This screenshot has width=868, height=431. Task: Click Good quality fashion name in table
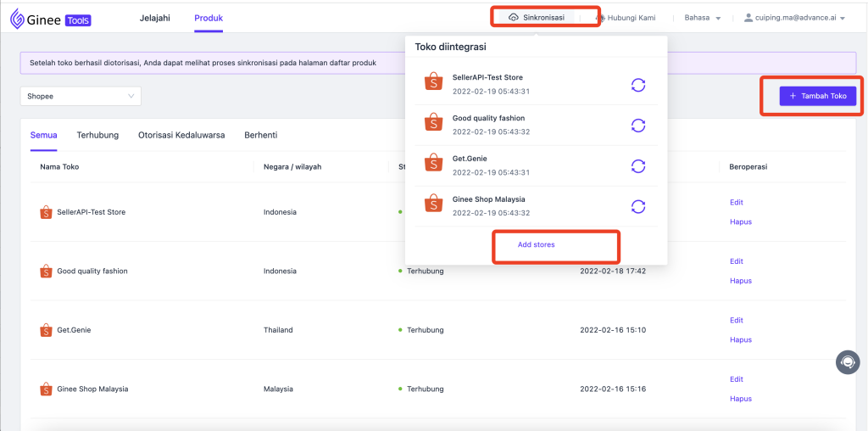pyautogui.click(x=92, y=271)
